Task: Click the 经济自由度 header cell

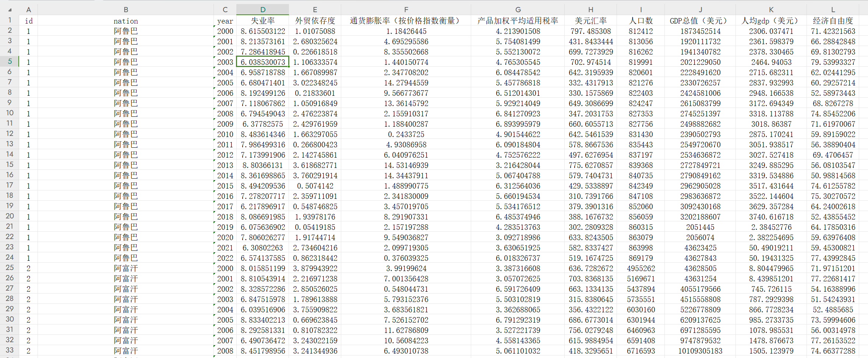Action: point(833,21)
